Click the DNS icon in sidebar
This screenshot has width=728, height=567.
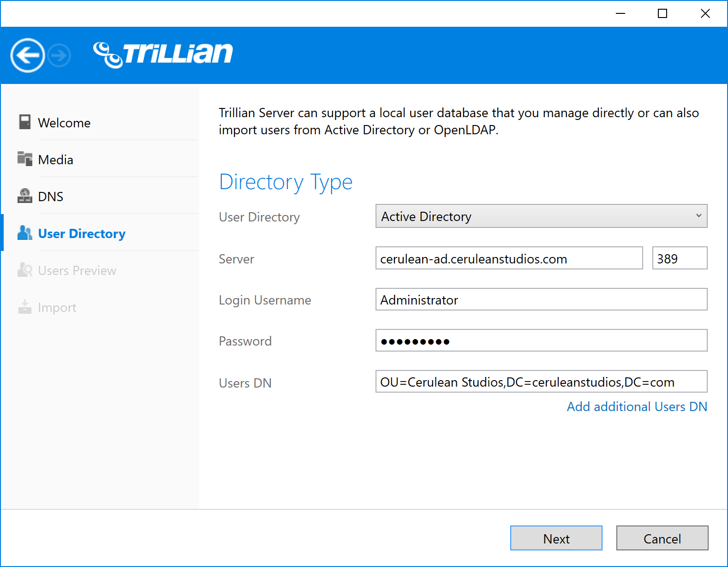click(x=25, y=196)
